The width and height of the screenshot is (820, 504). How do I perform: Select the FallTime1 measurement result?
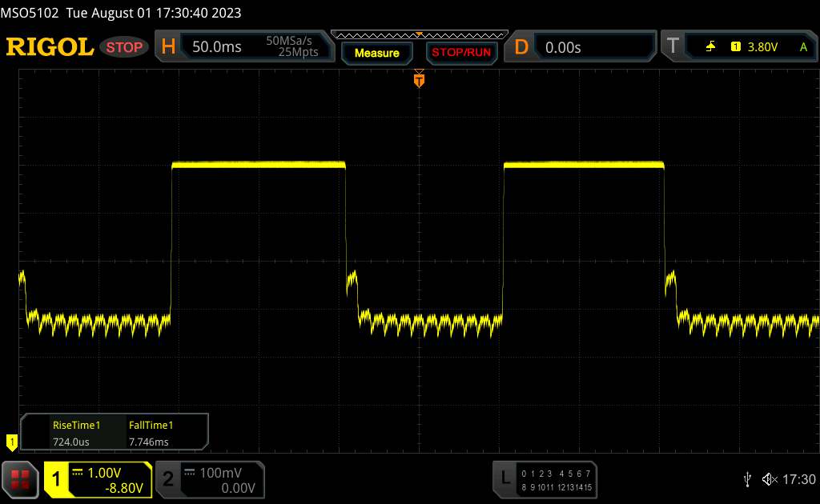point(151,434)
